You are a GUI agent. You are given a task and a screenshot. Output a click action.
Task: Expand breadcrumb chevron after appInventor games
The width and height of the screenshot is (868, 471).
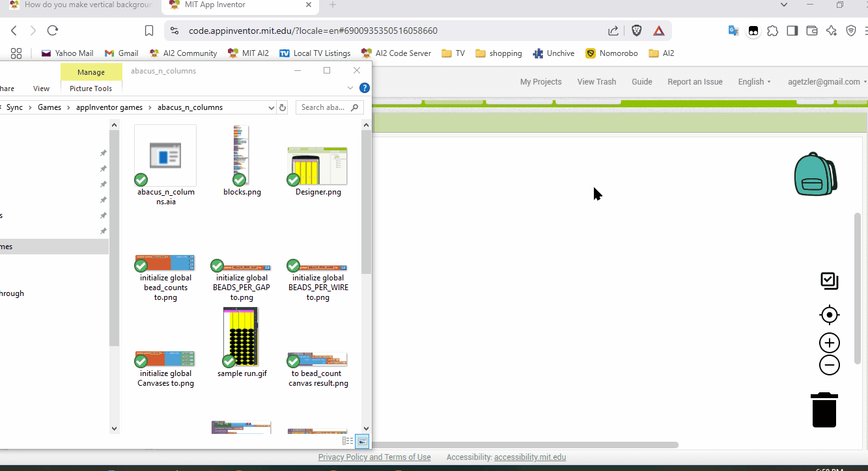click(150, 107)
